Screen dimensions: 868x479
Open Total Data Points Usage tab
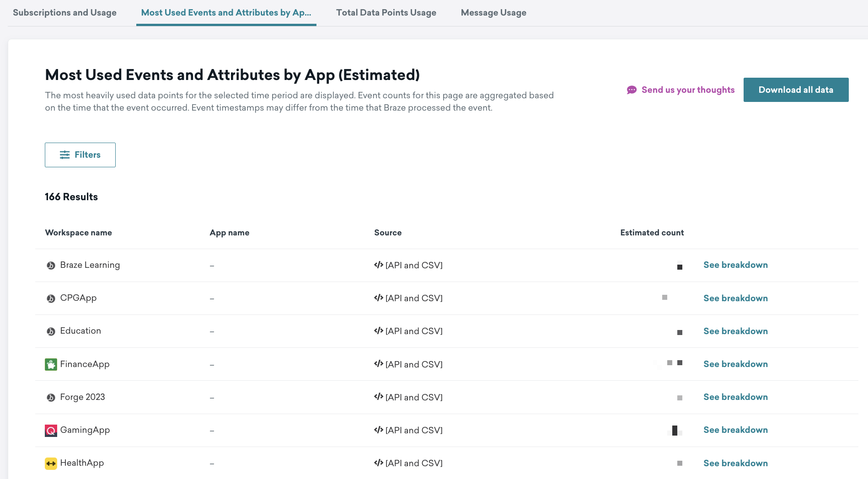point(386,12)
